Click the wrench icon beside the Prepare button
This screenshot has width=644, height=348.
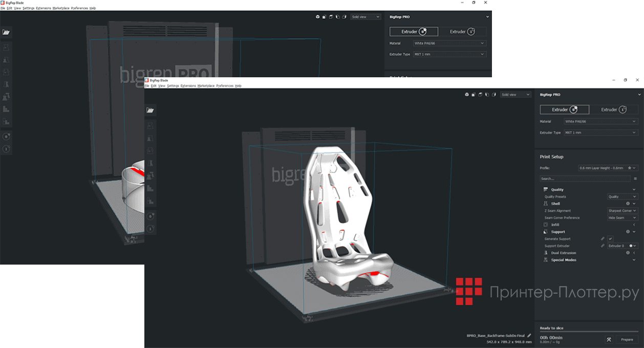[x=609, y=339]
